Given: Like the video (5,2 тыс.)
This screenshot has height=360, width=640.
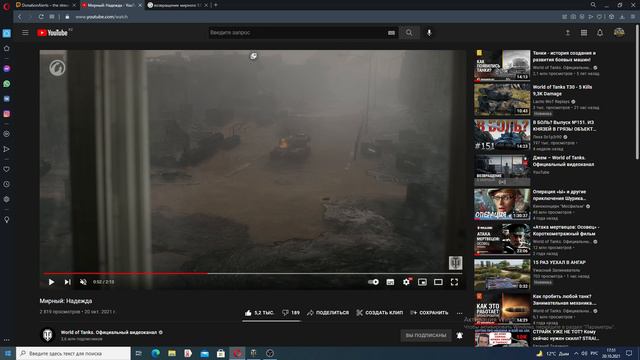Looking at the screenshot, I should pos(259,313).
